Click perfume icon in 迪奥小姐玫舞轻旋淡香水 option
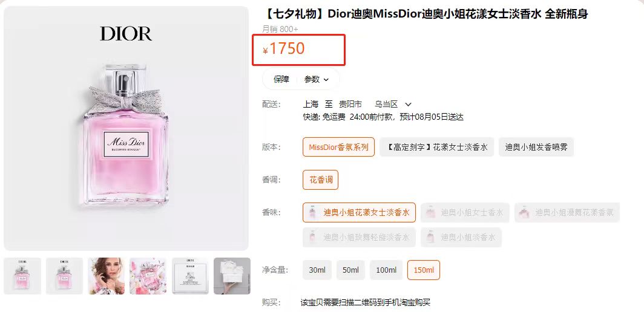 coord(313,238)
